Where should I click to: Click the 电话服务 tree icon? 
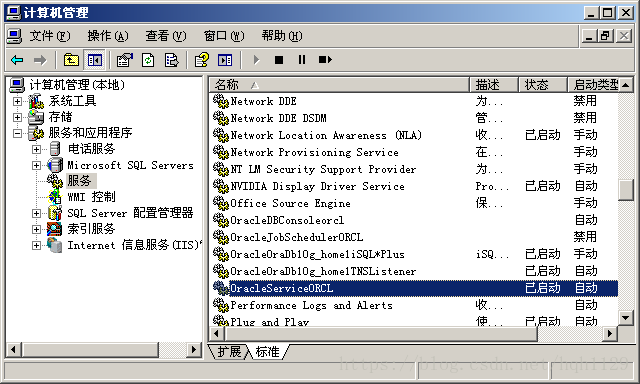point(55,149)
